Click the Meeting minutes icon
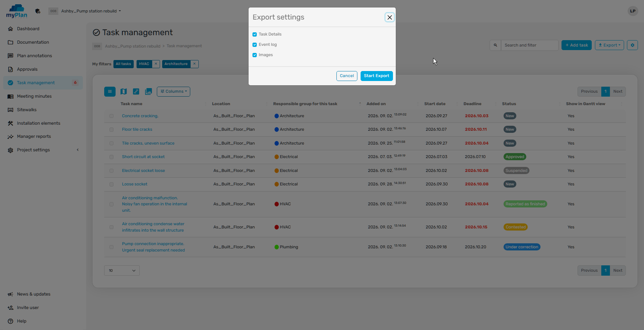The image size is (644, 330). tap(10, 96)
